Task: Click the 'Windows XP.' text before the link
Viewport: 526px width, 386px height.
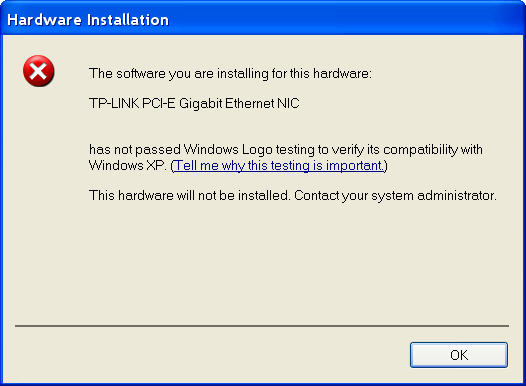Action: (x=128, y=166)
